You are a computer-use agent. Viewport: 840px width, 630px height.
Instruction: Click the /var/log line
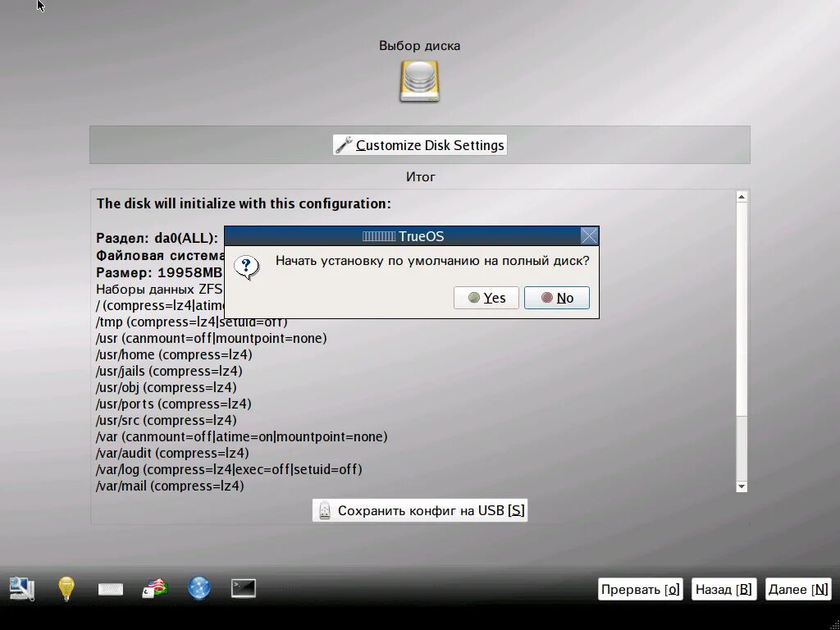[229, 469]
